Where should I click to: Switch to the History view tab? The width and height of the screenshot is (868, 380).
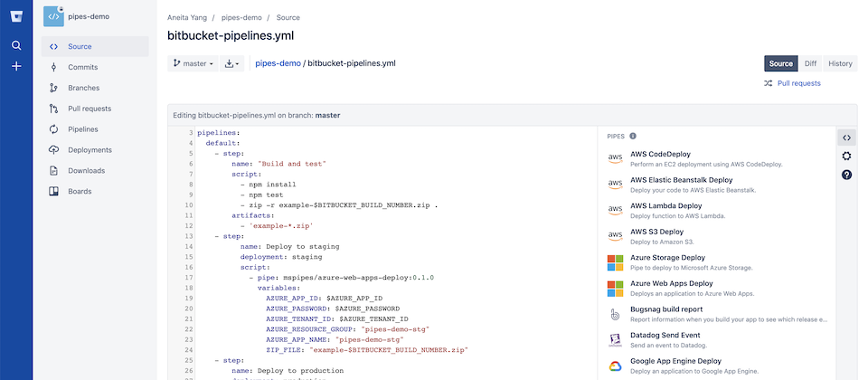[x=840, y=63]
